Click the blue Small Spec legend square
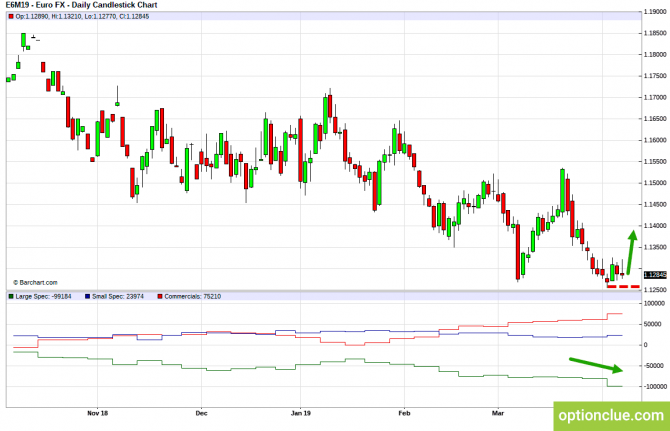Viewport: 670px width, 431px height. [x=87, y=296]
